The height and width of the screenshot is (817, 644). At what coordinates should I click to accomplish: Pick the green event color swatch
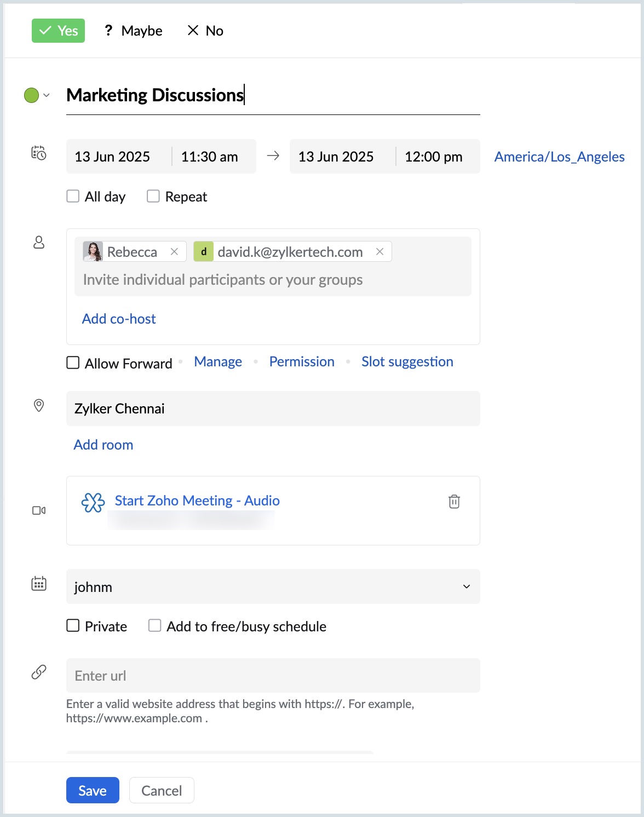coord(31,95)
